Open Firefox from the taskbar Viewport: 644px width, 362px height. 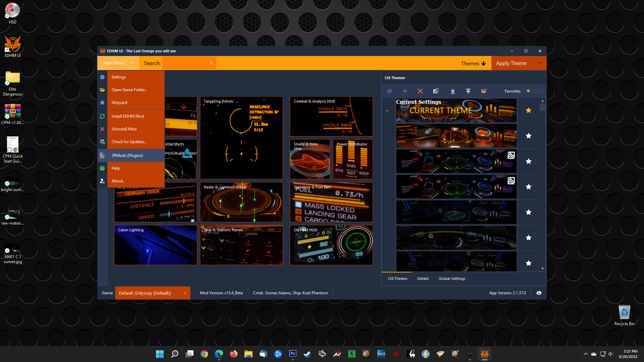click(233, 354)
